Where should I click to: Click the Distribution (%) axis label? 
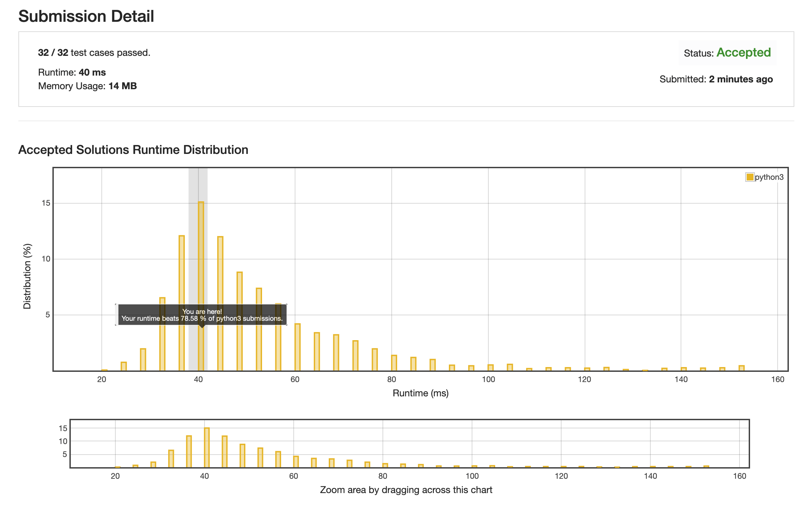tap(27, 276)
